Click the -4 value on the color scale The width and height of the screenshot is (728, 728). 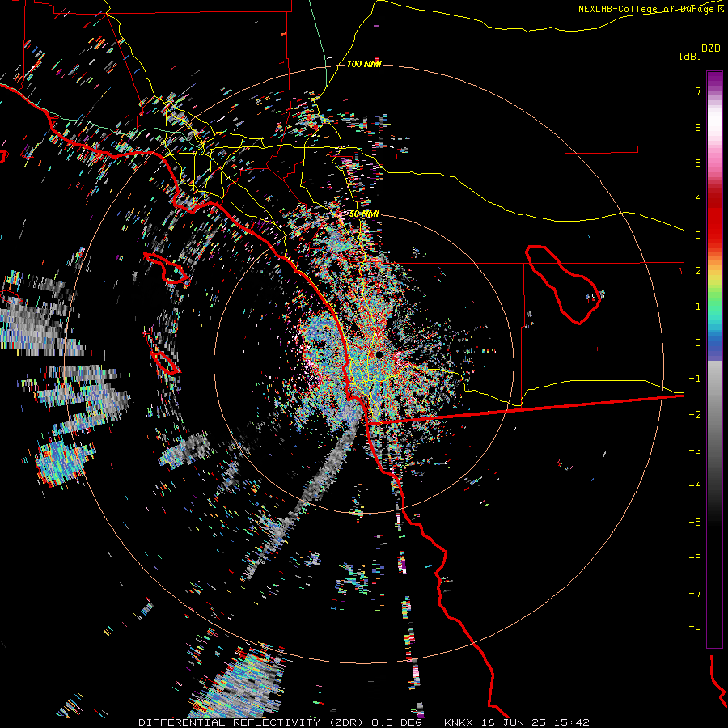pos(695,485)
